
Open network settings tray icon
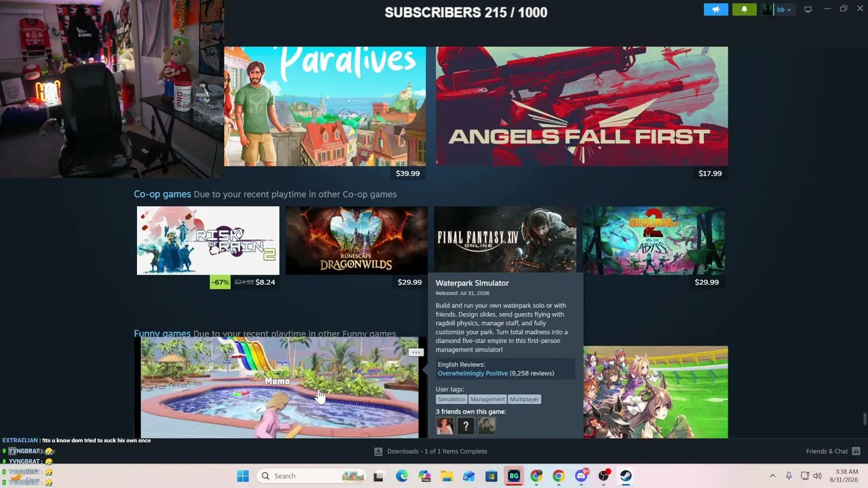coord(805,476)
